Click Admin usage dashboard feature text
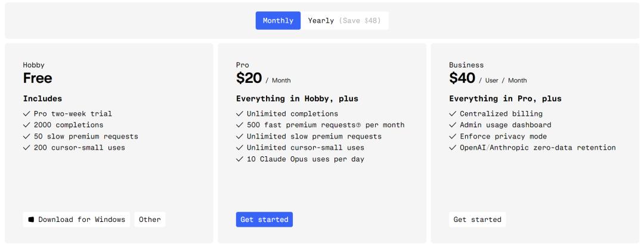This screenshot has height=247, width=644. point(505,125)
